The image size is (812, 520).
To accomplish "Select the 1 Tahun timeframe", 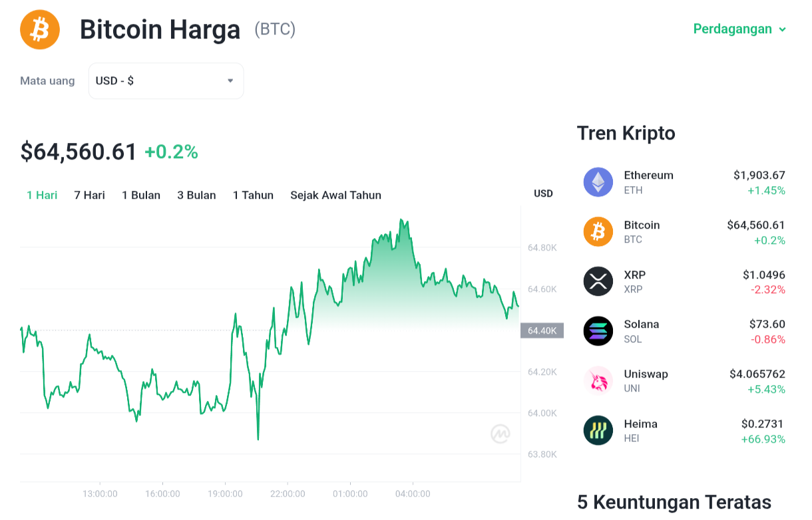I will 253,195.
